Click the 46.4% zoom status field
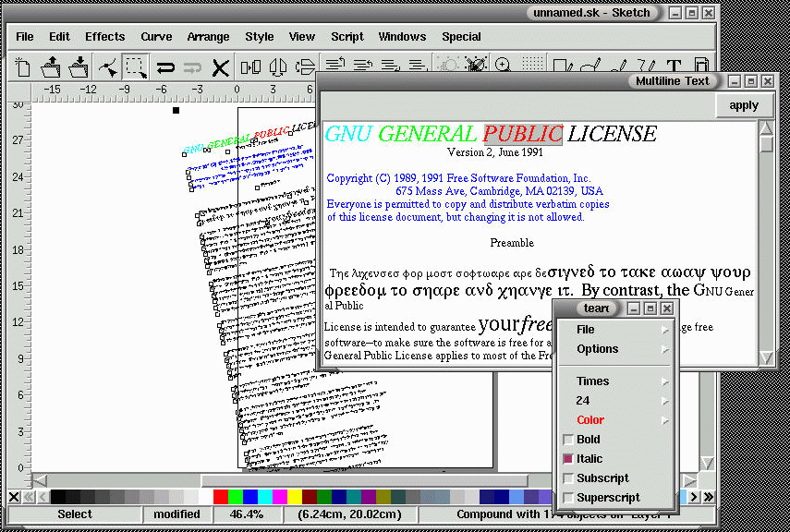Viewport: 790px width, 532px height. [247, 514]
